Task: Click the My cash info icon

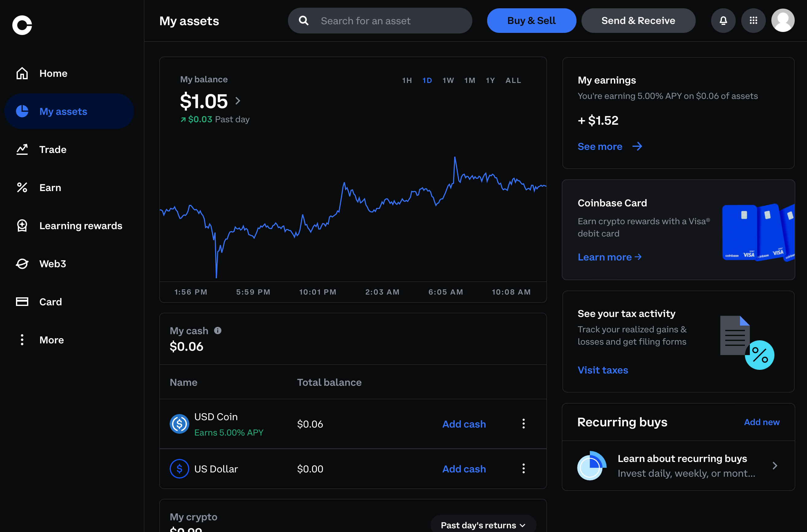Action: click(218, 331)
